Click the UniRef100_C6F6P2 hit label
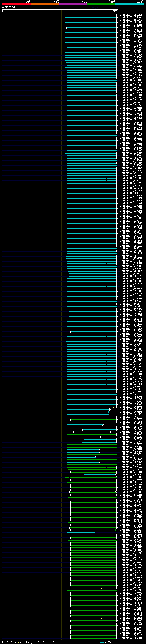This screenshot has width=146, height=644. coord(131,412)
